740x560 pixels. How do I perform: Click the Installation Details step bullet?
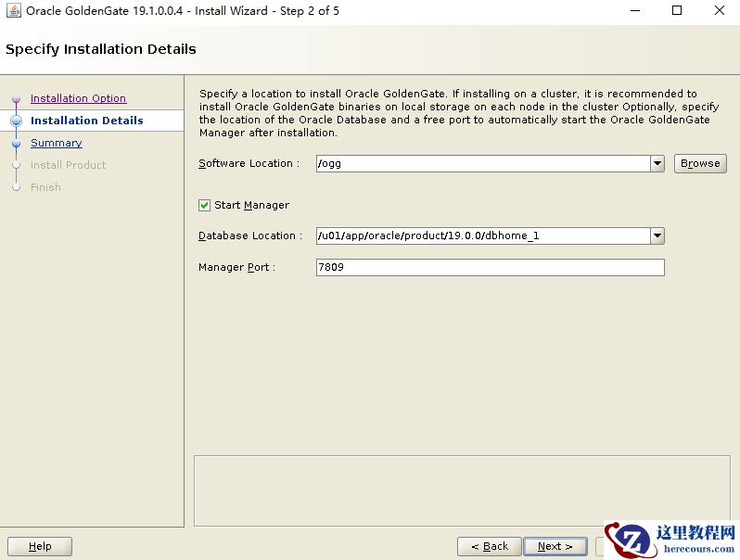(17, 121)
